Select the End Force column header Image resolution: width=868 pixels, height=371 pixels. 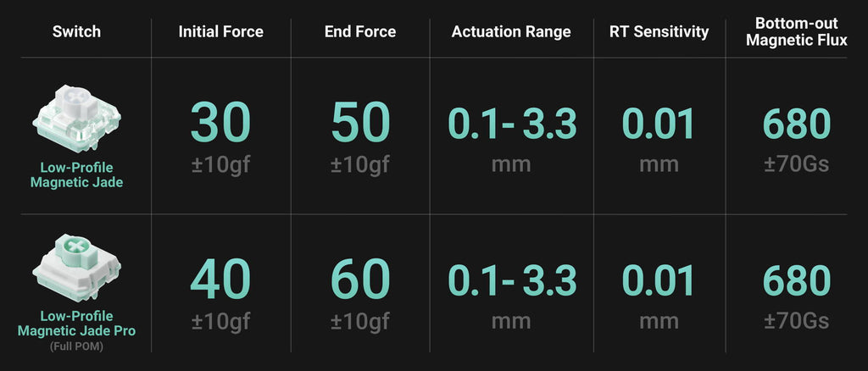click(x=360, y=31)
